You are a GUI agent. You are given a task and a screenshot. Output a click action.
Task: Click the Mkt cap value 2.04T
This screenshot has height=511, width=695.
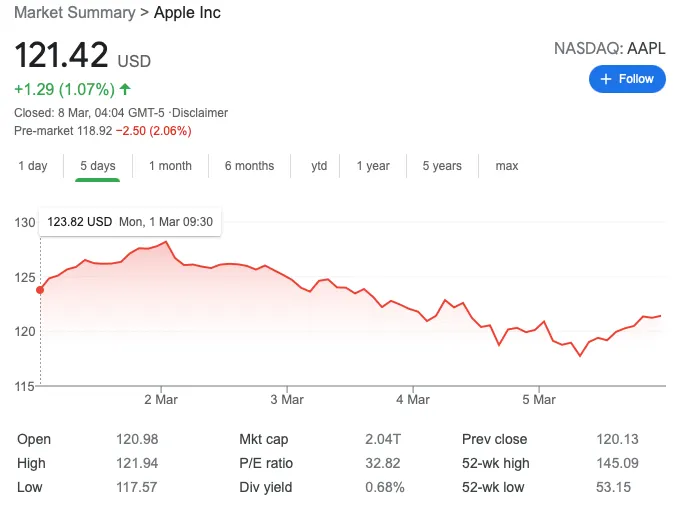[x=385, y=439]
